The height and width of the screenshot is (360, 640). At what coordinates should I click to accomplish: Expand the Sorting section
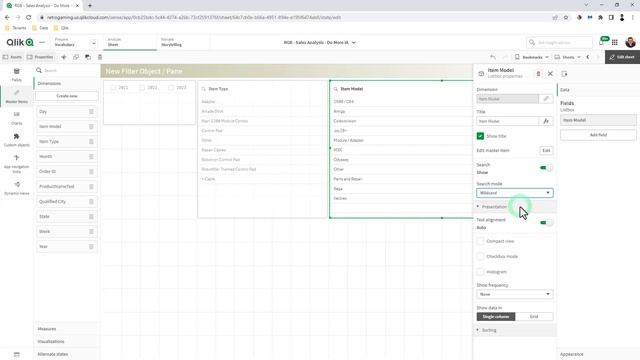(515, 330)
